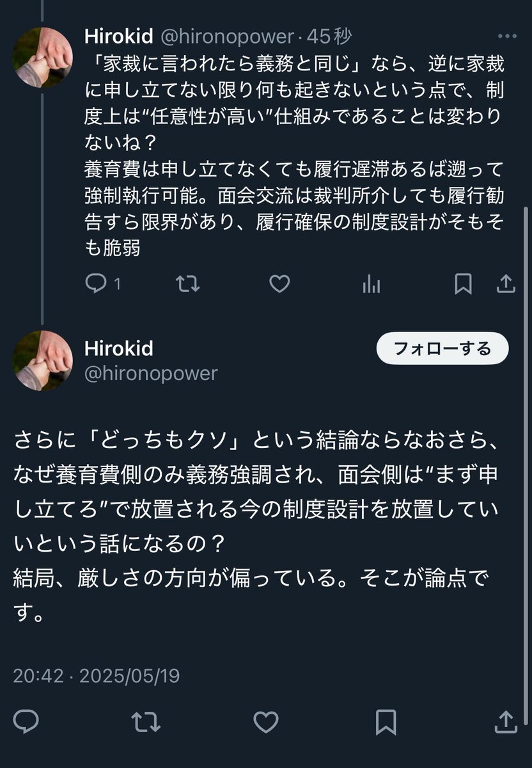The width and height of the screenshot is (532, 768).
Task: Open the more options menu (three dots)
Action: (x=506, y=36)
